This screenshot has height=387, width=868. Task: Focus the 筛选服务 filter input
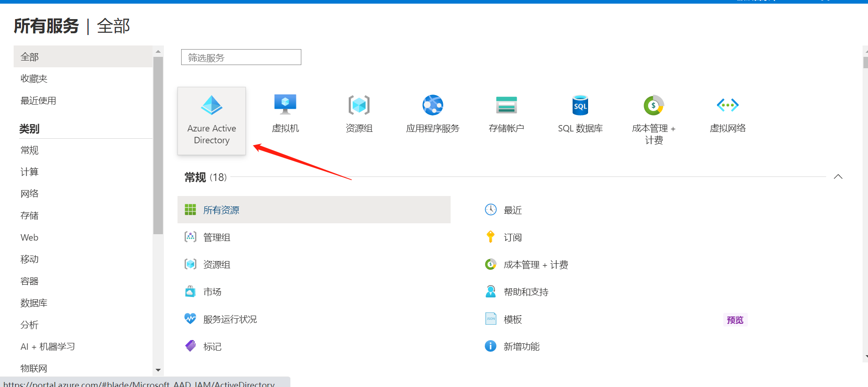click(241, 57)
